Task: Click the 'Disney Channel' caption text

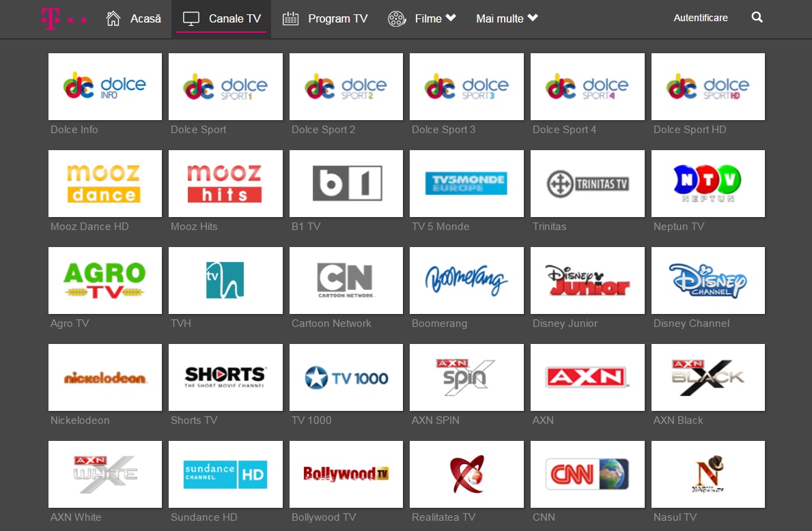Action: pyautogui.click(x=691, y=324)
